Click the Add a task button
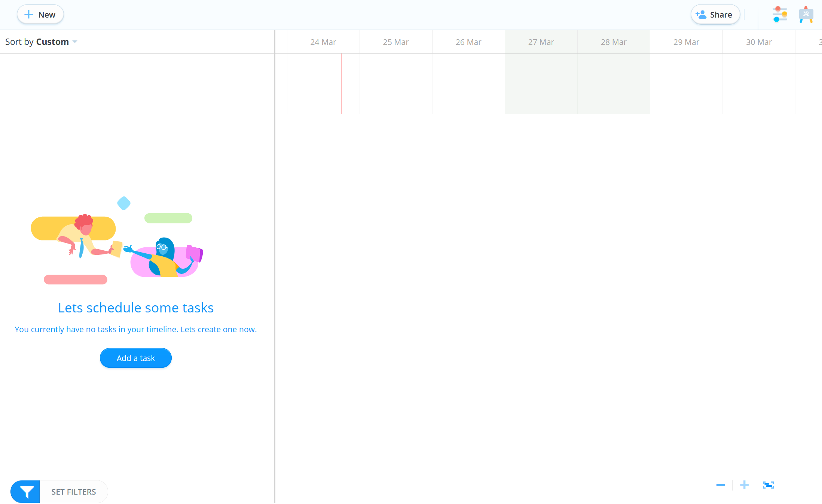 136,358
